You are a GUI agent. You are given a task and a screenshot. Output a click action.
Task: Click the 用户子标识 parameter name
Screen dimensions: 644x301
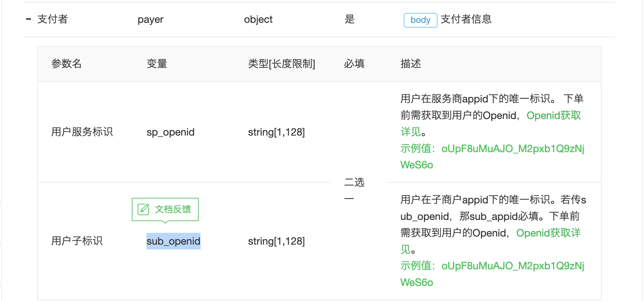pos(77,241)
